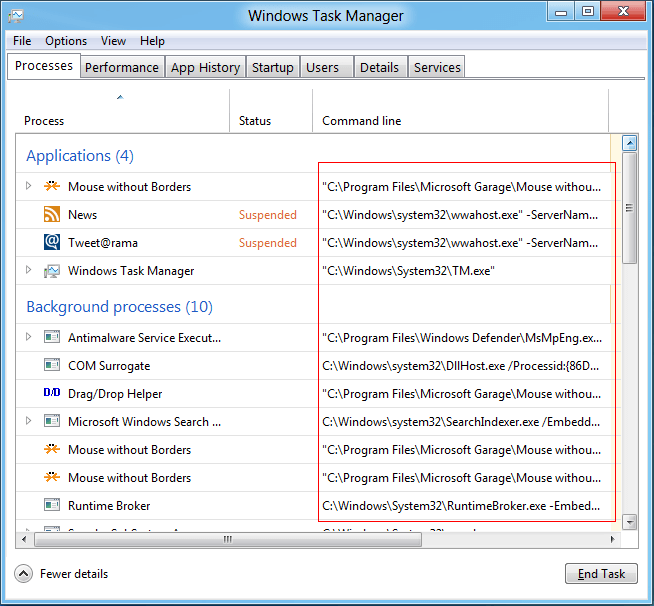654x606 pixels.
Task: Click the News app RSS icon
Action: click(52, 214)
